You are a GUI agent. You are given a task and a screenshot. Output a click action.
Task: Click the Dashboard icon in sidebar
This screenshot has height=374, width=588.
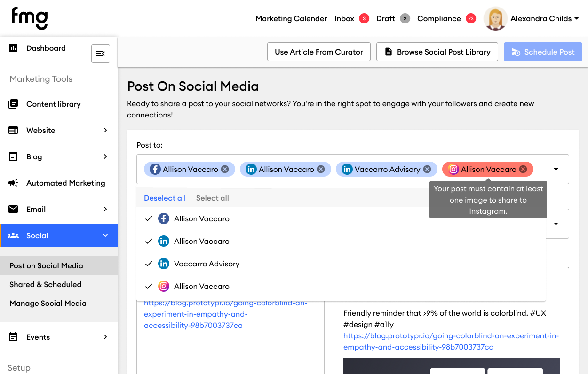(13, 48)
